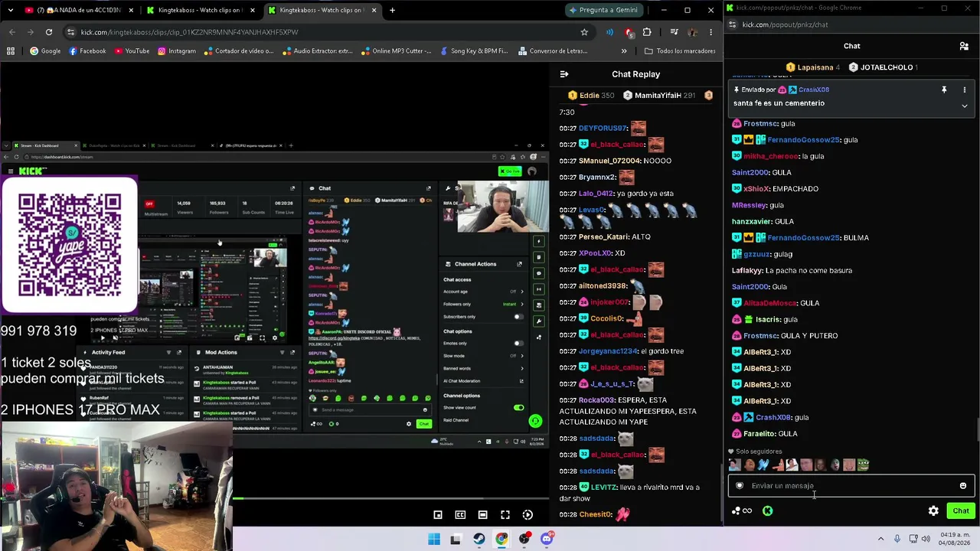Click the channel points icon beside the Kick icon

tap(742, 511)
